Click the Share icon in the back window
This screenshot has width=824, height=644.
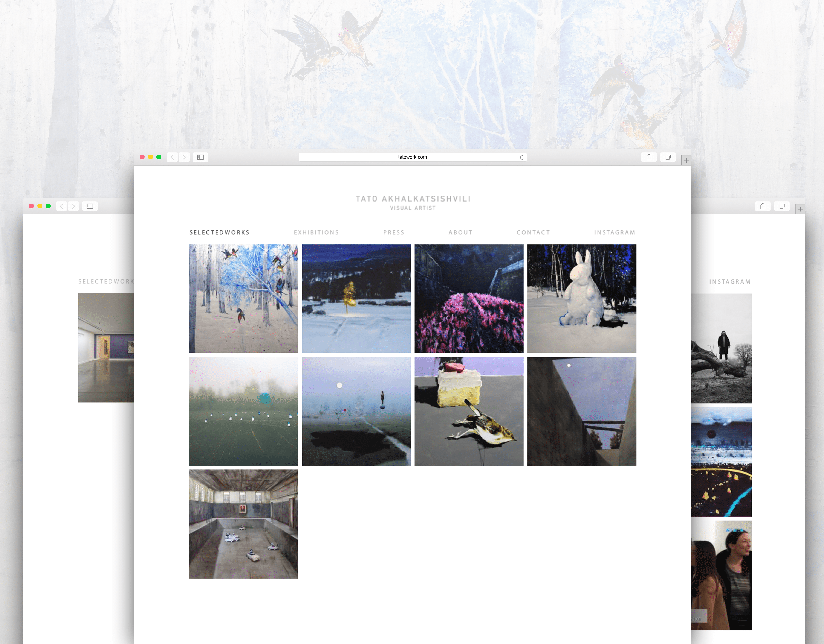point(763,206)
